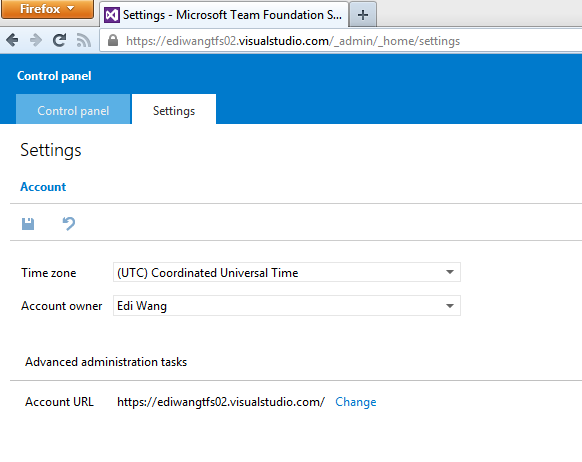Viewport: 582px width, 462px height.
Task: Click the save settings floppy disk icon
Action: 28,224
